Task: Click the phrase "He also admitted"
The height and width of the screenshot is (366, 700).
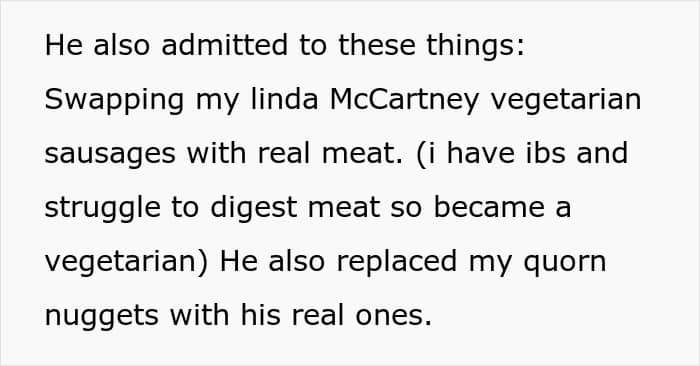Action: click(166, 45)
